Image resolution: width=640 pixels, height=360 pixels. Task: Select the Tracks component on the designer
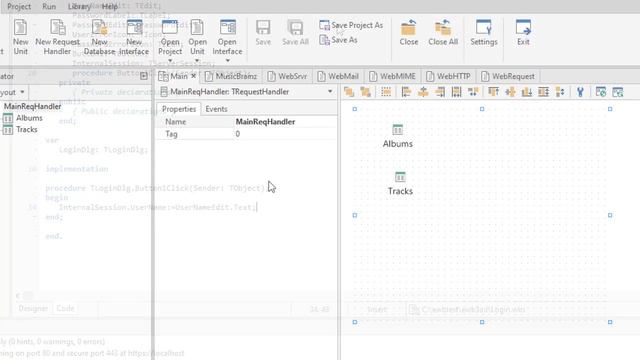click(400, 183)
